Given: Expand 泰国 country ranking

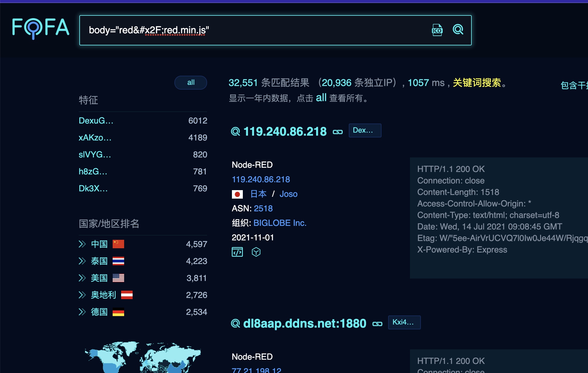Looking at the screenshot, I should (x=82, y=261).
